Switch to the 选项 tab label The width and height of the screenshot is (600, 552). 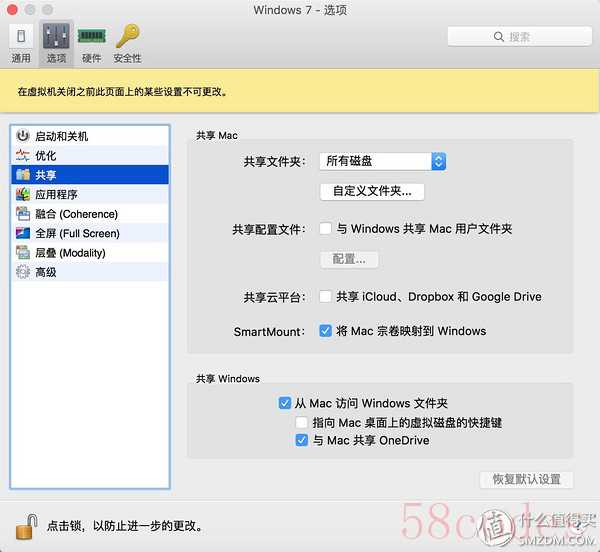point(56,58)
